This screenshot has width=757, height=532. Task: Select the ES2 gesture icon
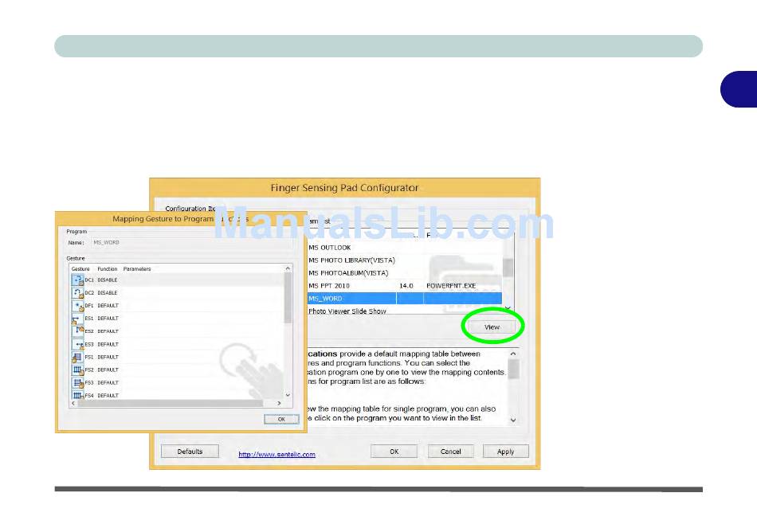[77, 331]
